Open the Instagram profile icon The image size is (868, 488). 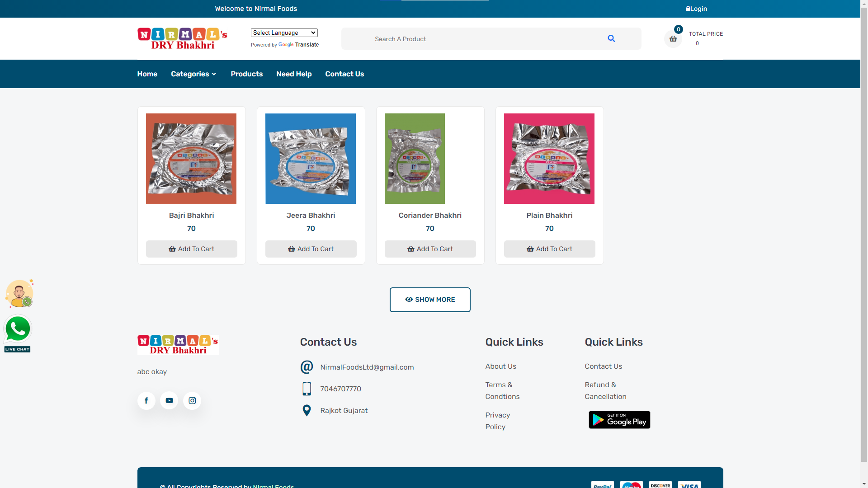(192, 401)
